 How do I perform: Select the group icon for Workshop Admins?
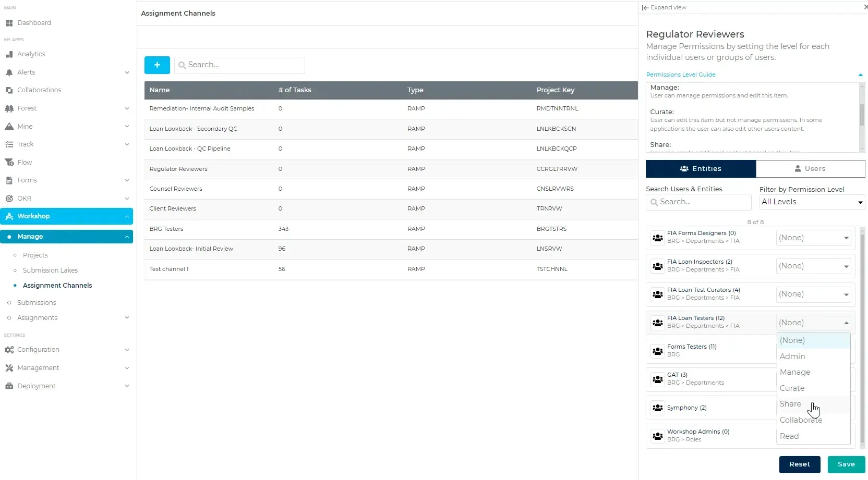click(x=658, y=436)
